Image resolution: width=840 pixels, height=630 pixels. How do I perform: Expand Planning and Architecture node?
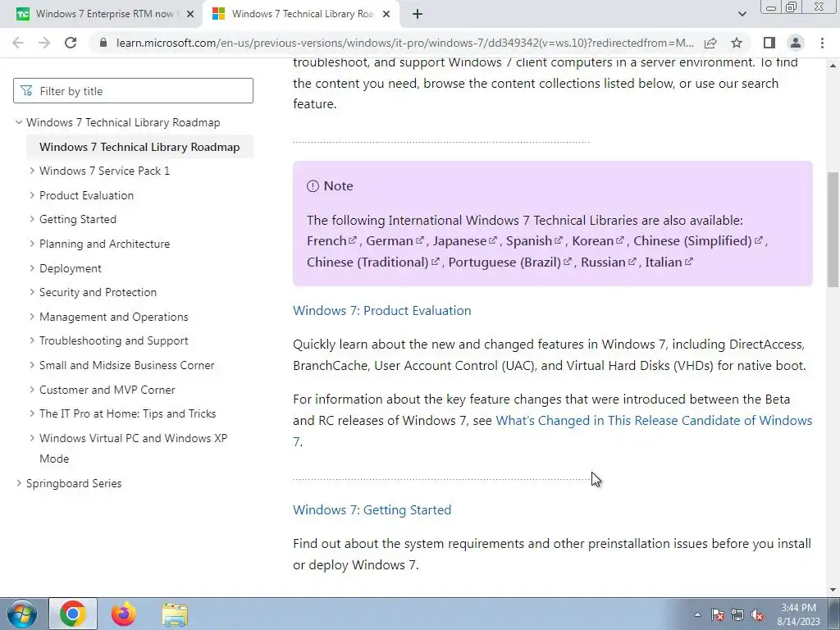(x=32, y=244)
